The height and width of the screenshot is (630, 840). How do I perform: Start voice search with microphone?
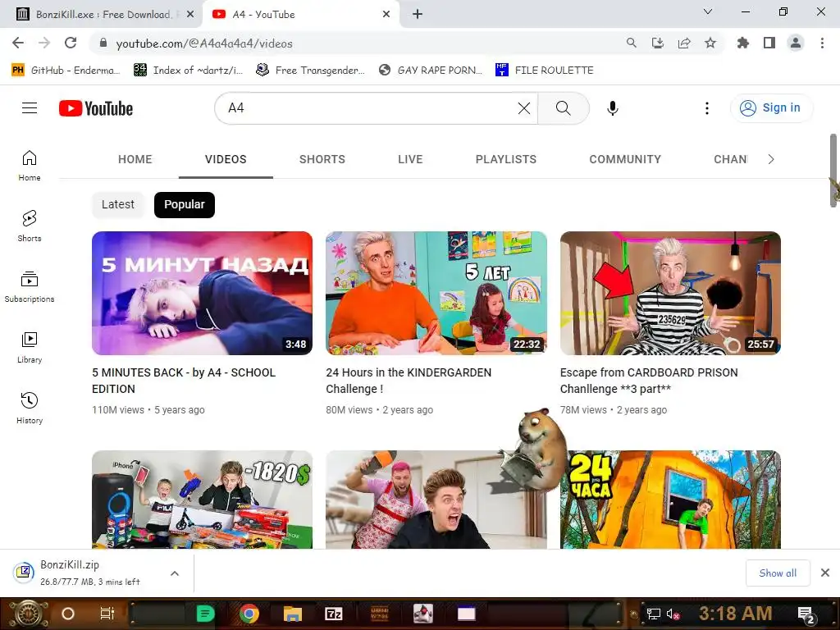(612, 108)
